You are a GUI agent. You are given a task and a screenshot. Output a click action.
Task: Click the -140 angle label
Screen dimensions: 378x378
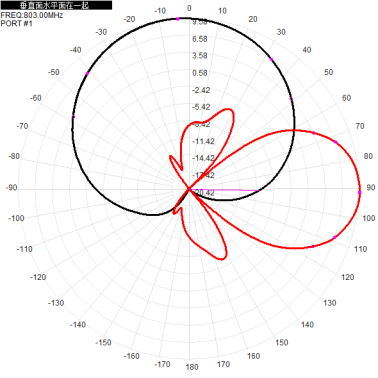coord(77,324)
